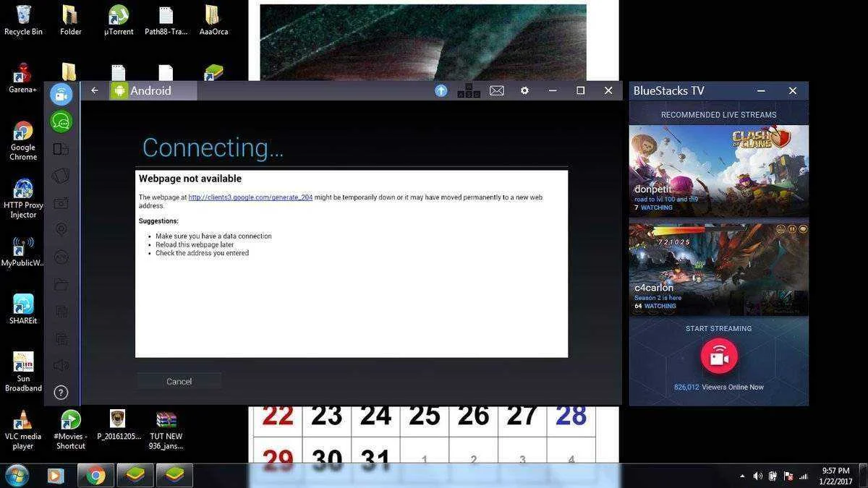Image resolution: width=868 pixels, height=488 pixels.
Task: Open the folder icon in BlueStacks sidebar
Action: coord(61,284)
